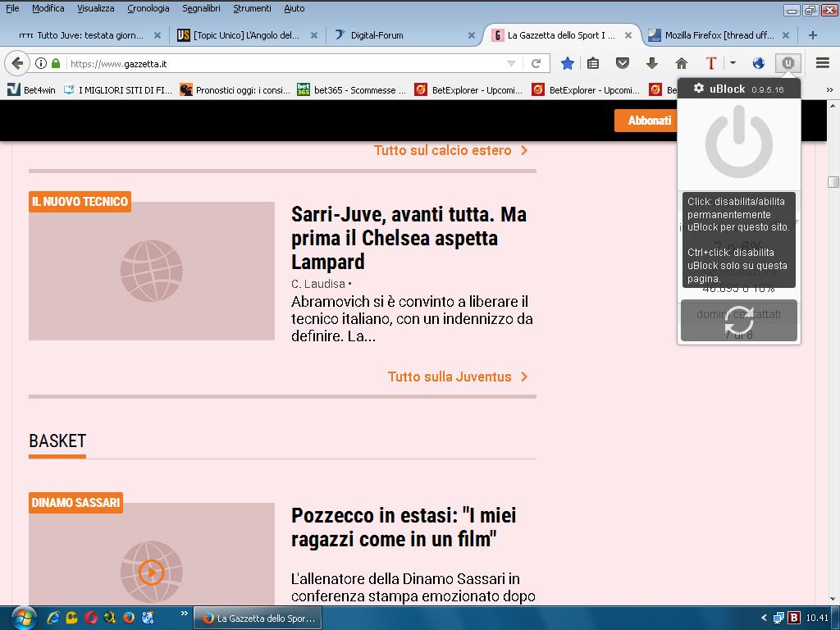Click uBlock reload page arrows icon
Viewport: 840px width, 630px height.
click(739, 321)
